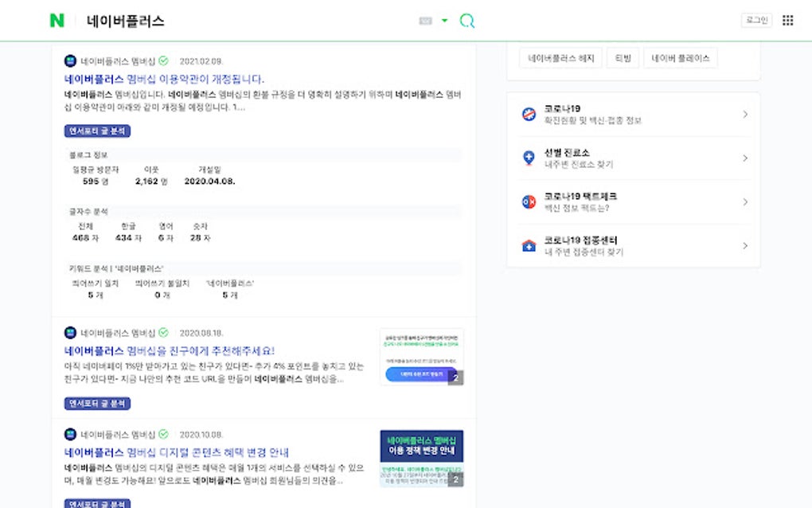812x508 pixels.
Task: Open thumbnail of 친구에게 추천해주세요 post
Action: tap(421, 357)
